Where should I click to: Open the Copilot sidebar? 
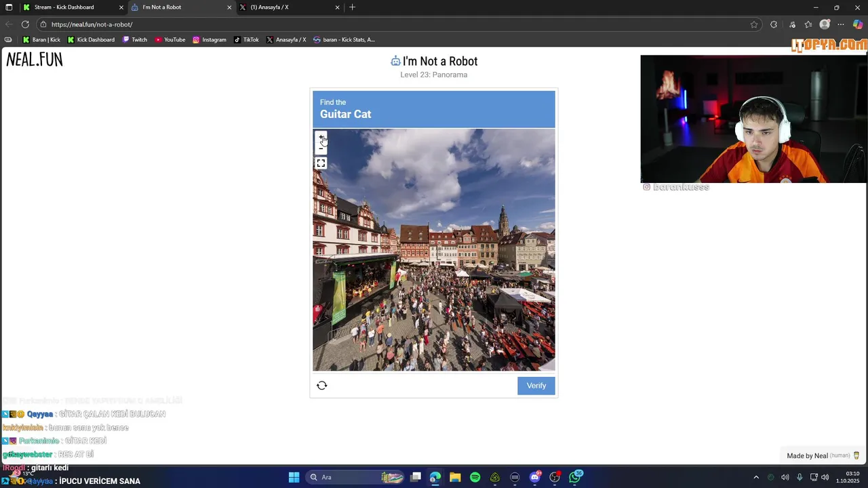[858, 24]
